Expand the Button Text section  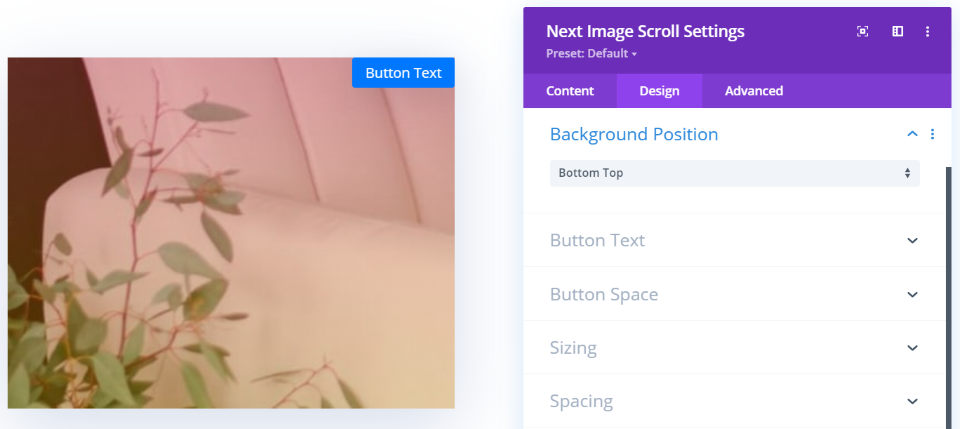click(x=912, y=240)
